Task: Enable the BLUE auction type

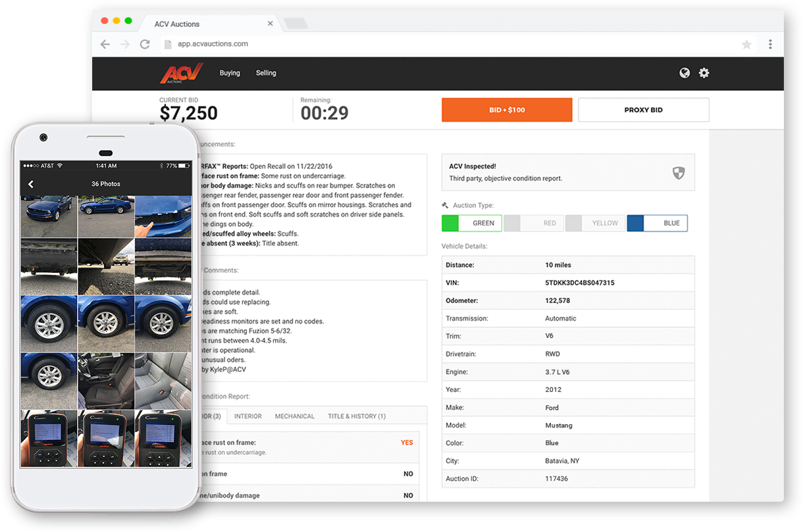Action: (658, 223)
